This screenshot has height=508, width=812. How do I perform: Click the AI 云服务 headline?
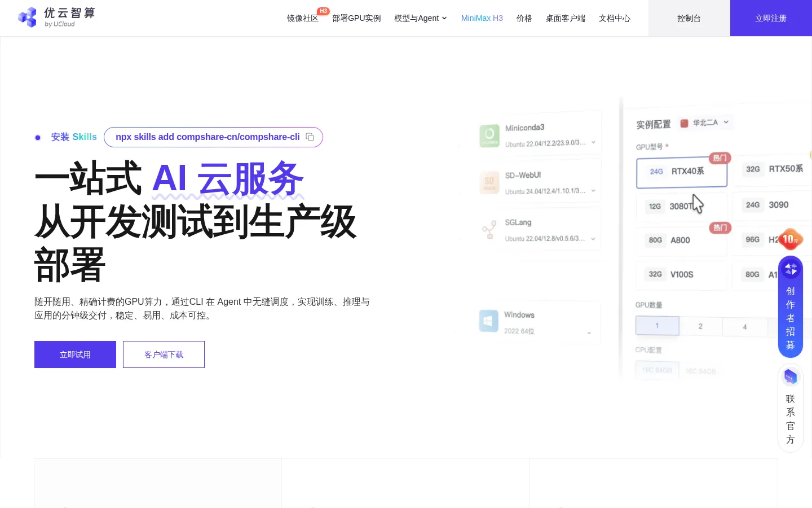(x=228, y=179)
